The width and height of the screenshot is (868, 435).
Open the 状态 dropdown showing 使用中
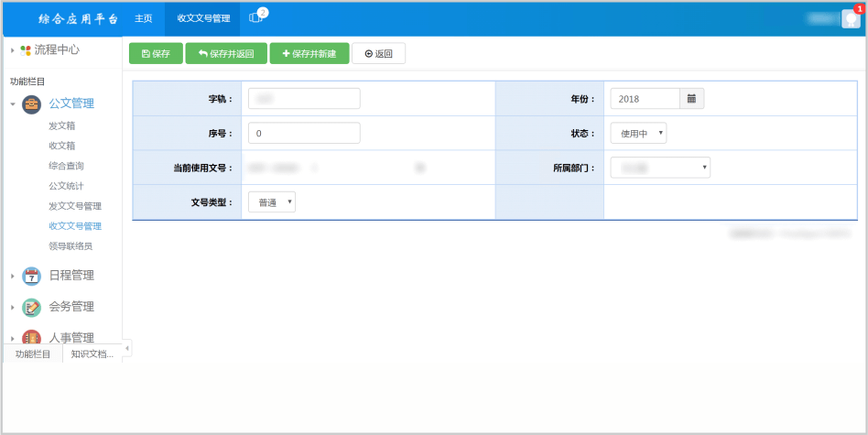[x=638, y=134]
